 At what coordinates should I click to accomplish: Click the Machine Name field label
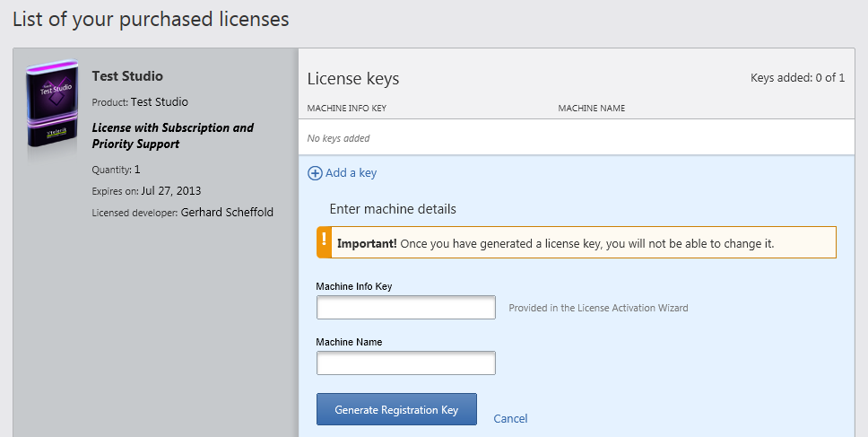pyautogui.click(x=349, y=343)
